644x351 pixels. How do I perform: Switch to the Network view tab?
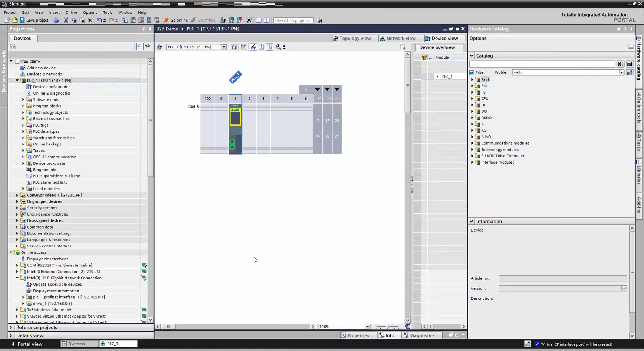pyautogui.click(x=397, y=38)
